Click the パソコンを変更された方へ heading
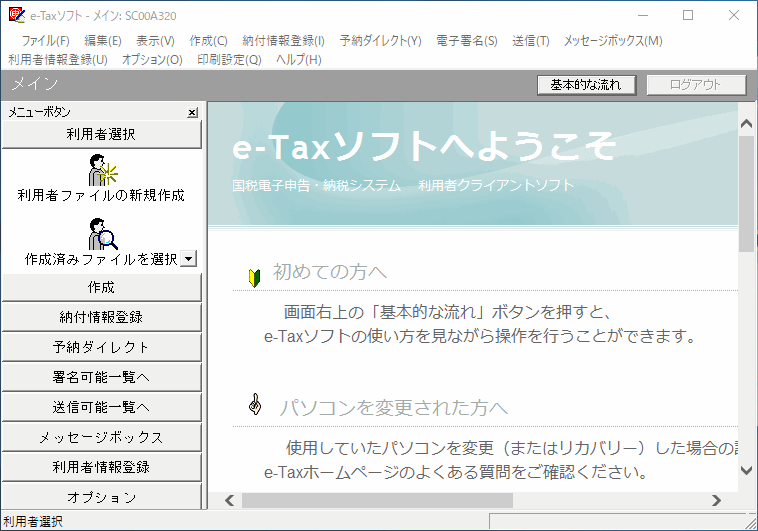Image resolution: width=758 pixels, height=531 pixels. coord(394,408)
